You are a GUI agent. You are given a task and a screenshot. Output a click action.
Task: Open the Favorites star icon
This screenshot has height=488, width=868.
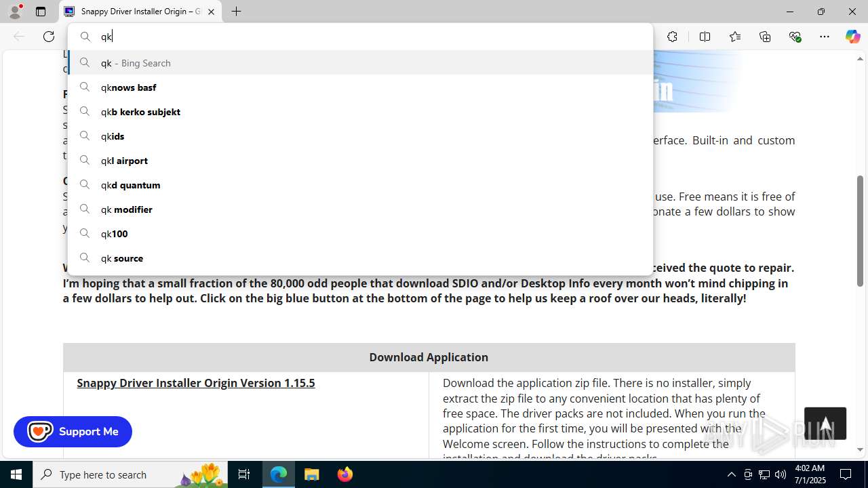[x=735, y=37]
